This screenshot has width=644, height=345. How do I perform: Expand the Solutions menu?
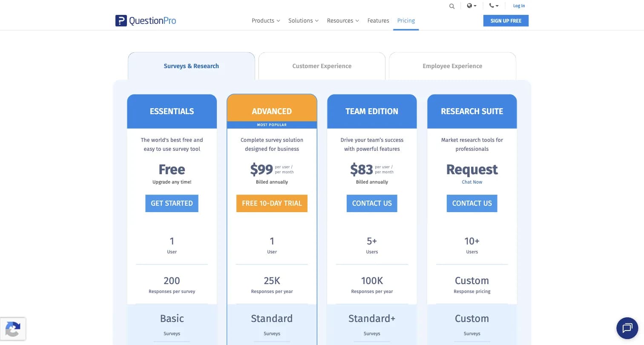pos(303,20)
